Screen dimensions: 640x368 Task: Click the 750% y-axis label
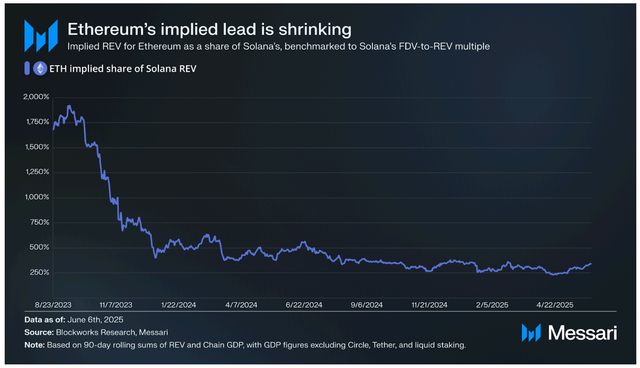click(x=40, y=222)
